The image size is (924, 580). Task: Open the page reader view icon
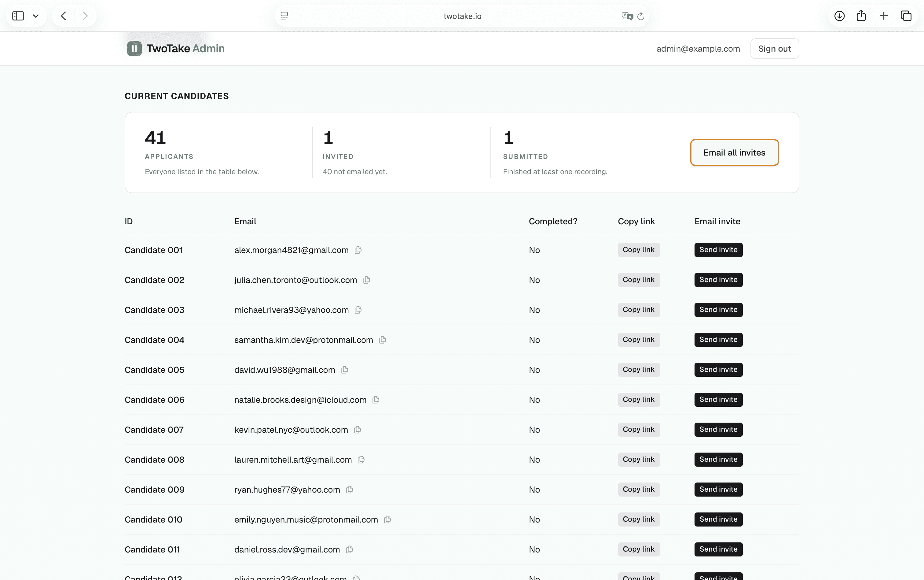tap(284, 16)
